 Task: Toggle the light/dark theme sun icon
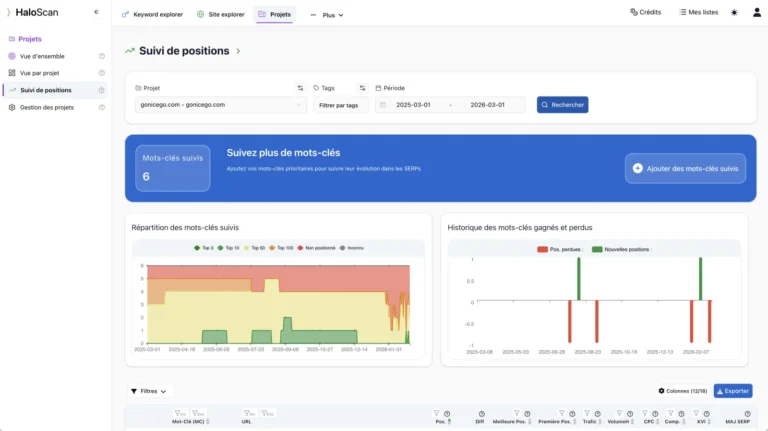pyautogui.click(x=734, y=12)
